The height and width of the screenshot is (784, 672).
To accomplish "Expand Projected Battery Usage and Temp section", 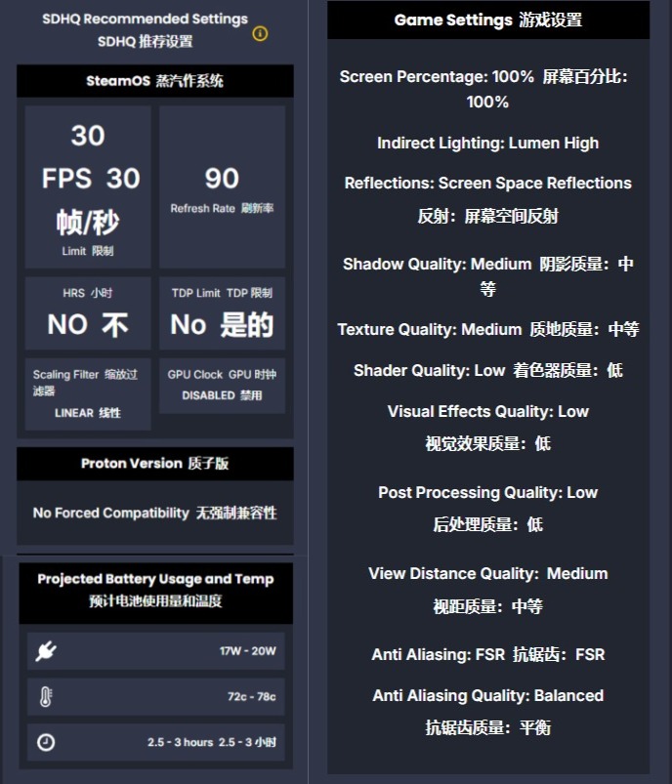I will 155,590.
